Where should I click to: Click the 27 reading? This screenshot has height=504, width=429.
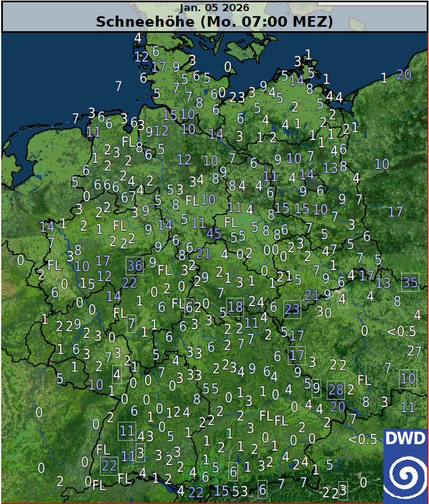click(415, 351)
